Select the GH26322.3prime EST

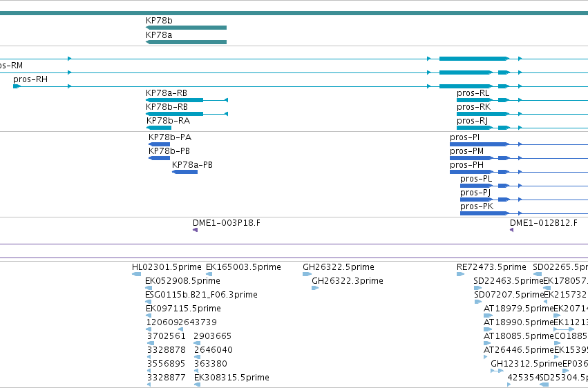click(315, 288)
